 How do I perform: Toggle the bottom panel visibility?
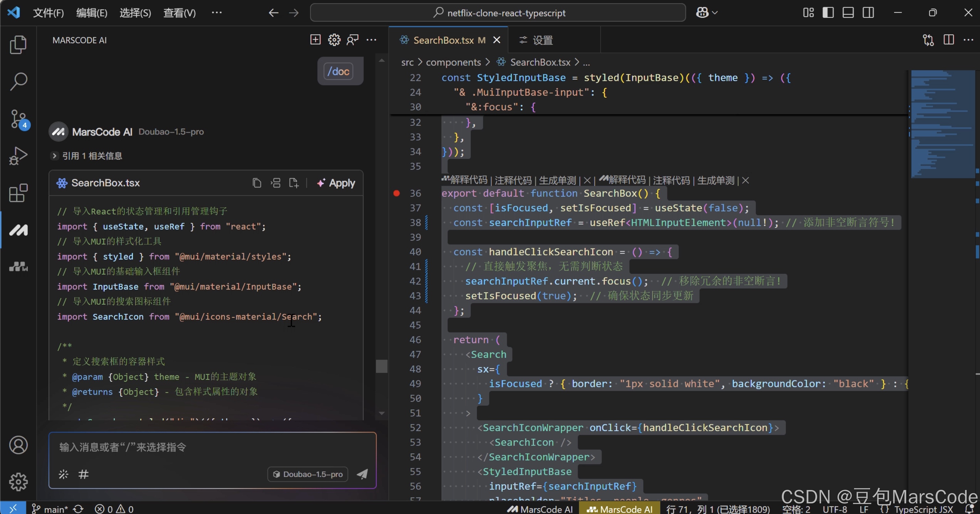click(848, 13)
